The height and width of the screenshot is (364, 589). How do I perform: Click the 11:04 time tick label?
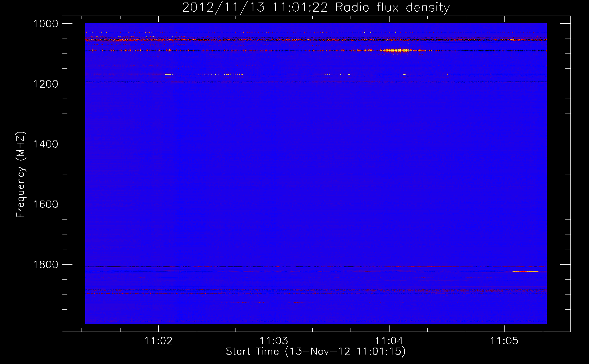[x=389, y=341]
